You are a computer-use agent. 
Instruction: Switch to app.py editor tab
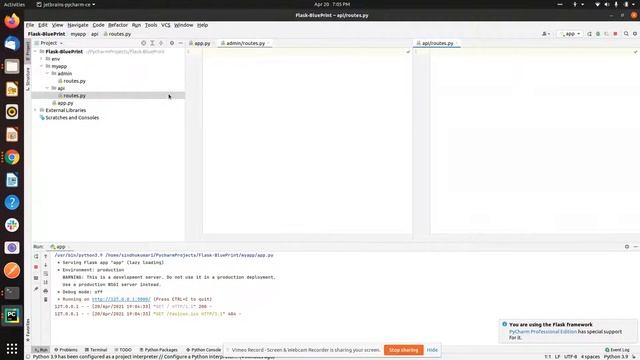pyautogui.click(x=202, y=43)
